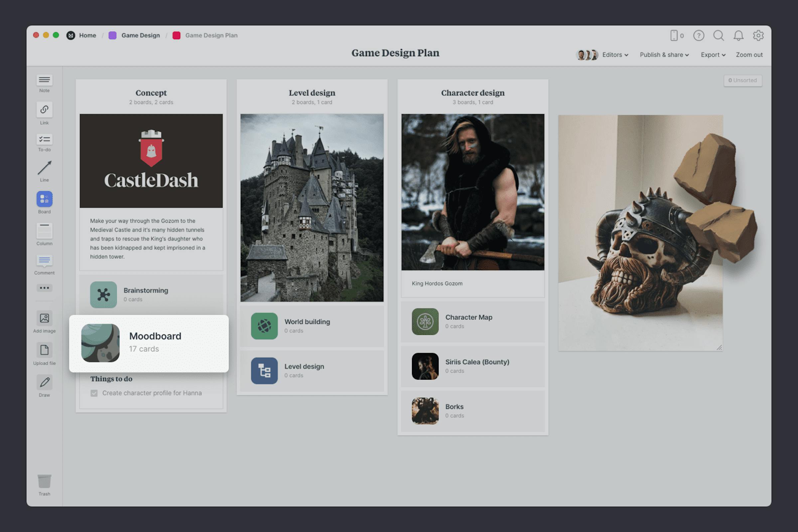Select the Draw tool
798x532 pixels.
[x=44, y=384]
